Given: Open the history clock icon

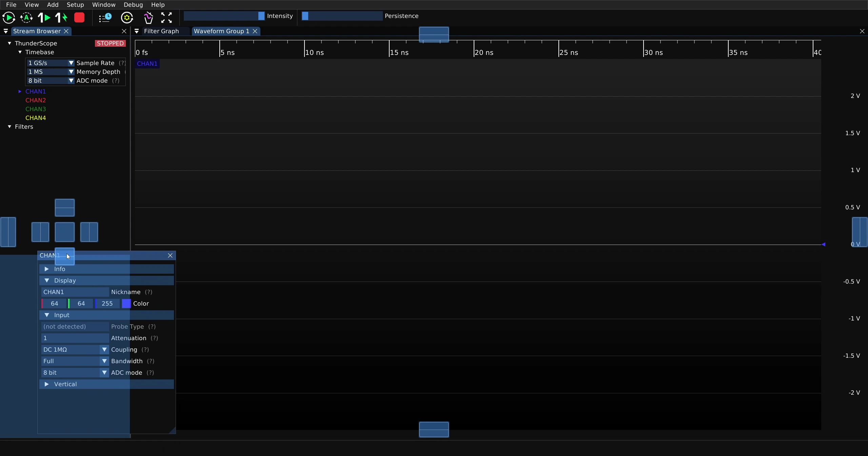Looking at the screenshot, I should pyautogui.click(x=105, y=18).
